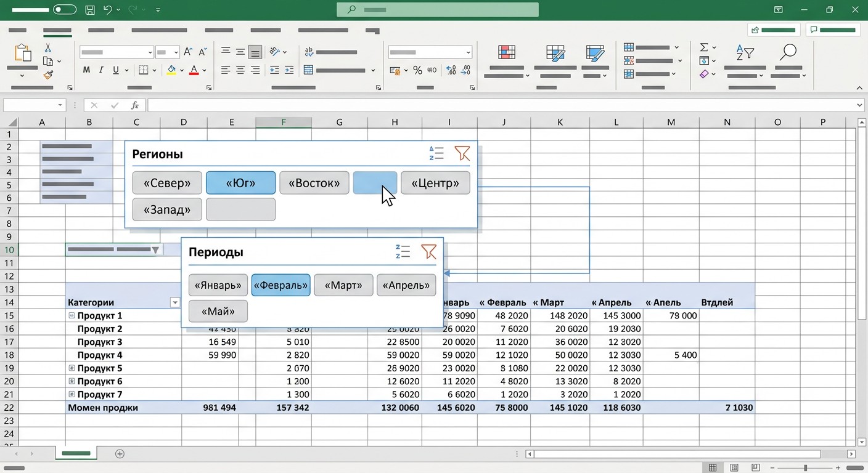Select «Март» in the Периоды slicer
The image size is (868, 473).
pyautogui.click(x=343, y=285)
